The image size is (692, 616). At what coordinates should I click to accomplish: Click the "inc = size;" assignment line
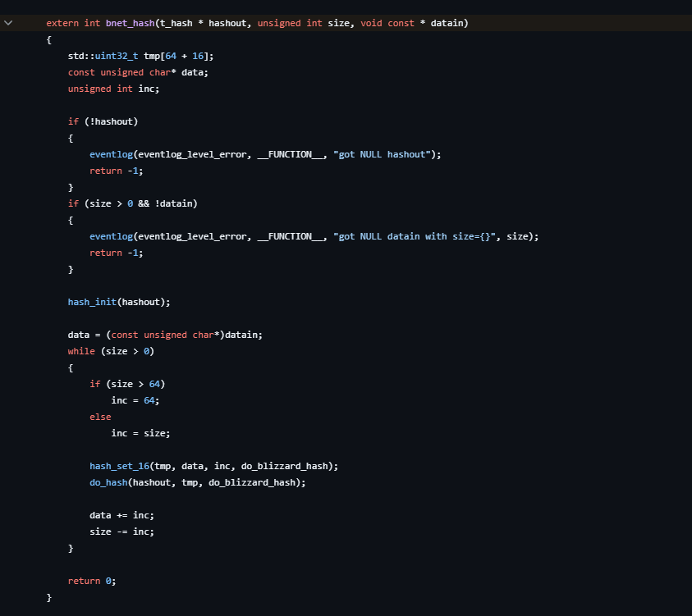click(140, 433)
